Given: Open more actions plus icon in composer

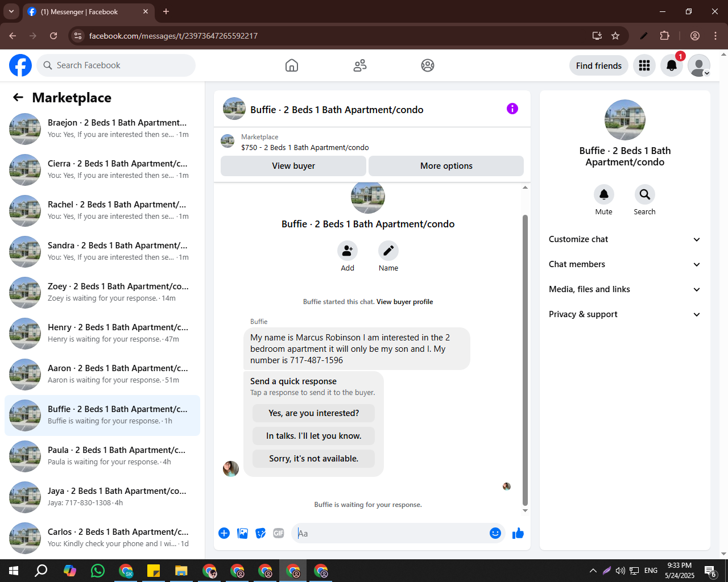Looking at the screenshot, I should [224, 533].
